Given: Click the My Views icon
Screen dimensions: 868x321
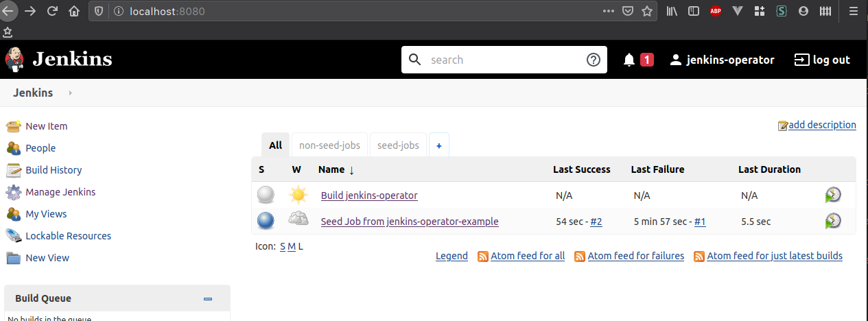Looking at the screenshot, I should [14, 214].
